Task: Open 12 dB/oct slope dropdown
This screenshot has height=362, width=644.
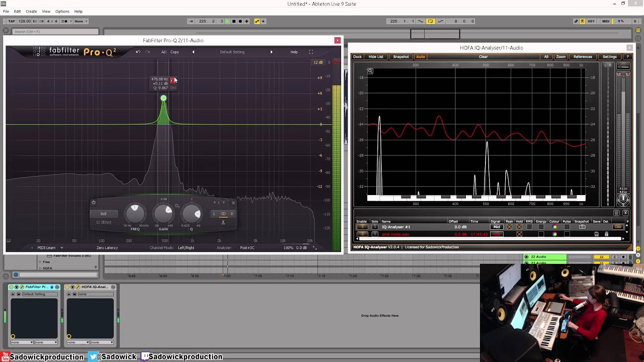Action: click(x=104, y=222)
